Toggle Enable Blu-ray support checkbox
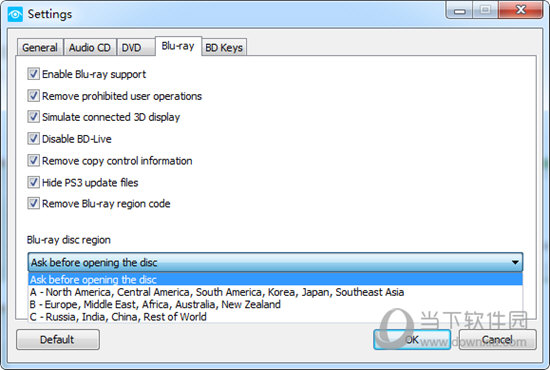Screen dimensions: 550x370 [33, 74]
